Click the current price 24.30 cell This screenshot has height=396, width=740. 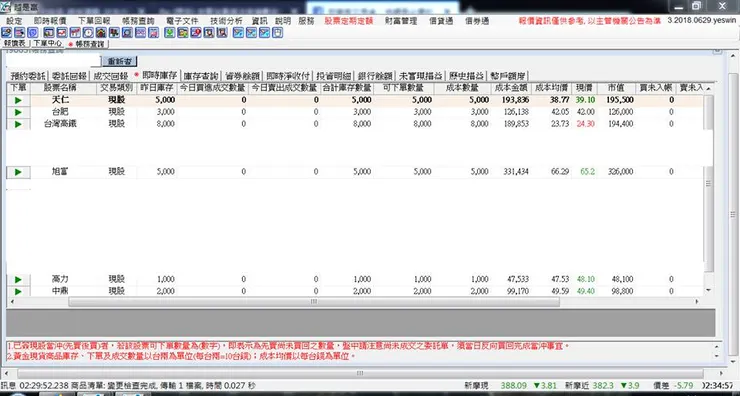tap(584, 124)
